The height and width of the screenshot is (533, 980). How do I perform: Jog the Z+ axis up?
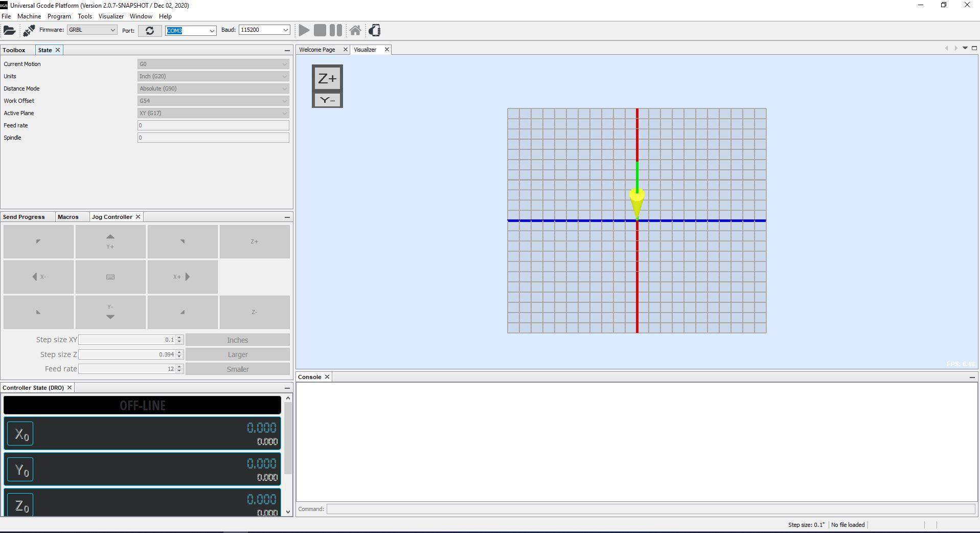pos(255,241)
